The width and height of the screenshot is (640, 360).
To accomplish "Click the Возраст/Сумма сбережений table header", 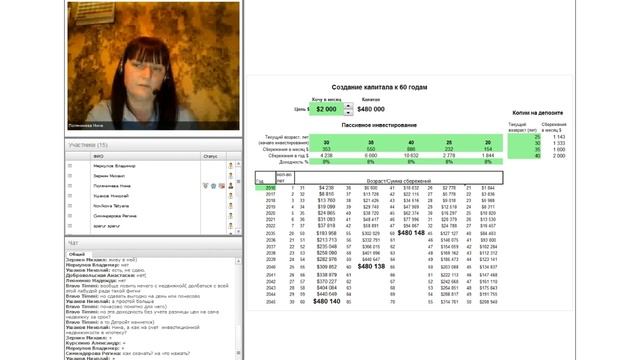I will coord(399,181).
